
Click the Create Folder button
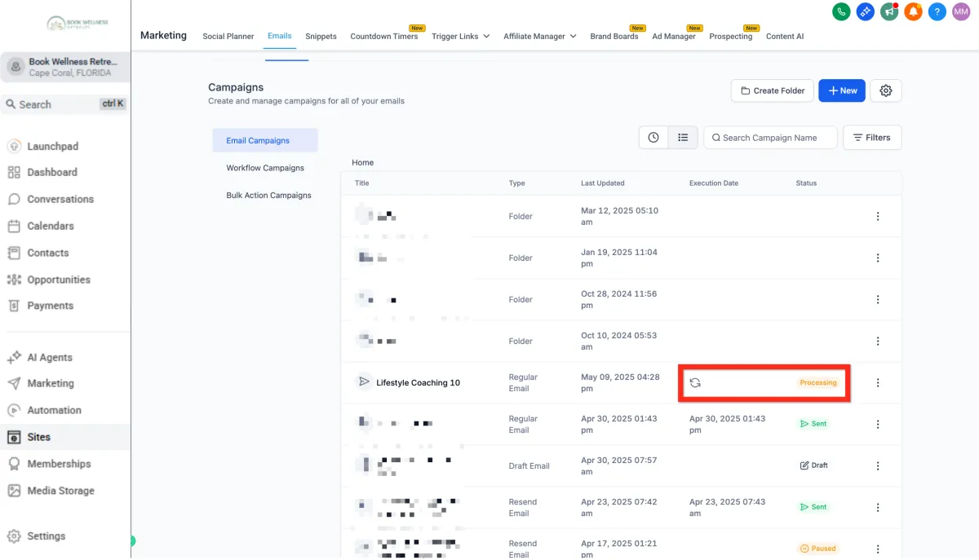coord(773,90)
